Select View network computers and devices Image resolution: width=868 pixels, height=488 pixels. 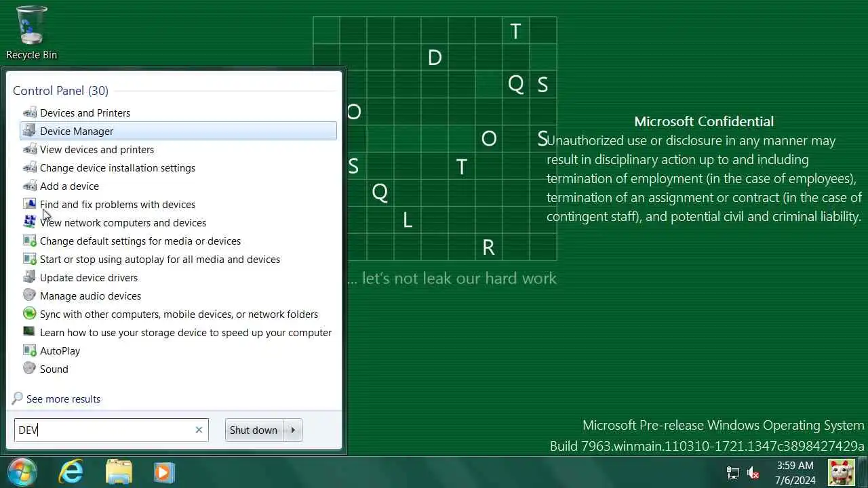click(123, 222)
